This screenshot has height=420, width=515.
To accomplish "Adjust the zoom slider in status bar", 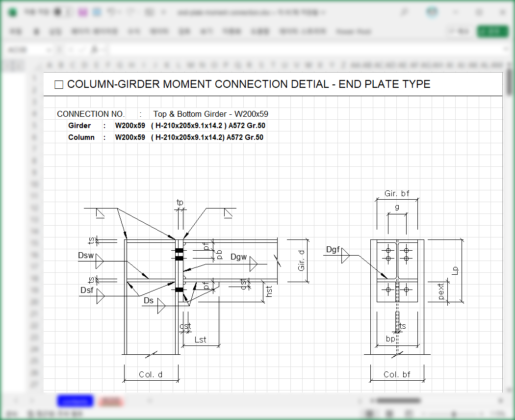I will click(454, 413).
